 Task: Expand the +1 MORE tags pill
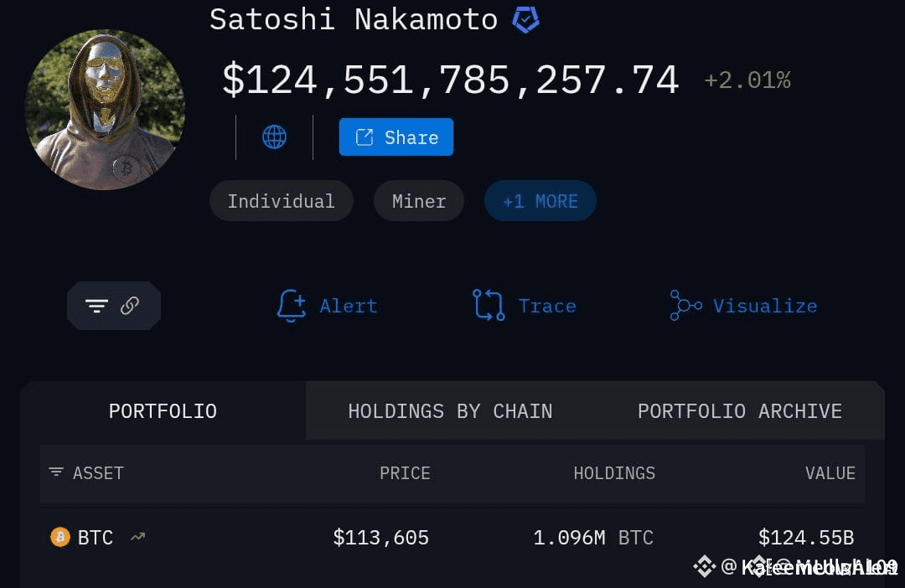pyautogui.click(x=540, y=201)
